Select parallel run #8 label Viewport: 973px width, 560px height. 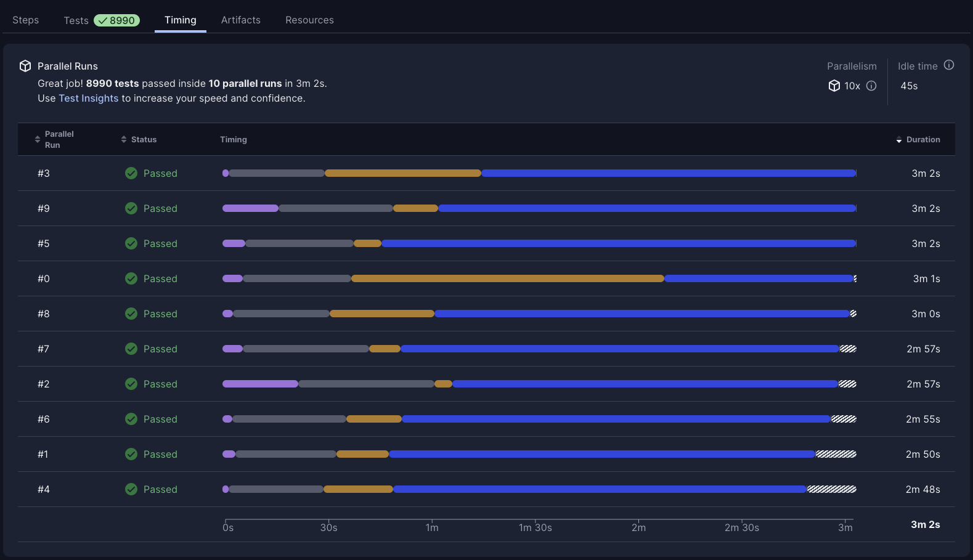tap(44, 314)
